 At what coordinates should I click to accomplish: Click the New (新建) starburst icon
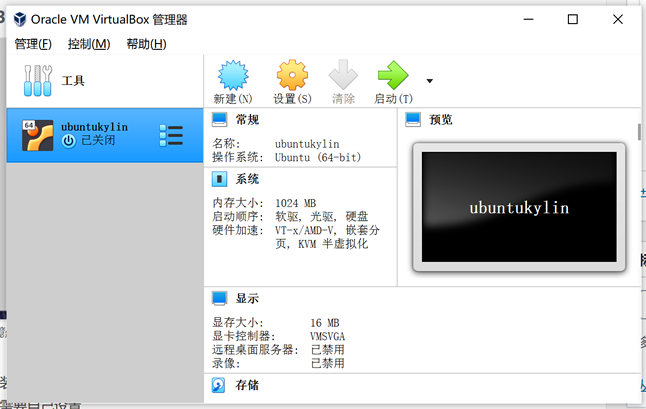233,75
